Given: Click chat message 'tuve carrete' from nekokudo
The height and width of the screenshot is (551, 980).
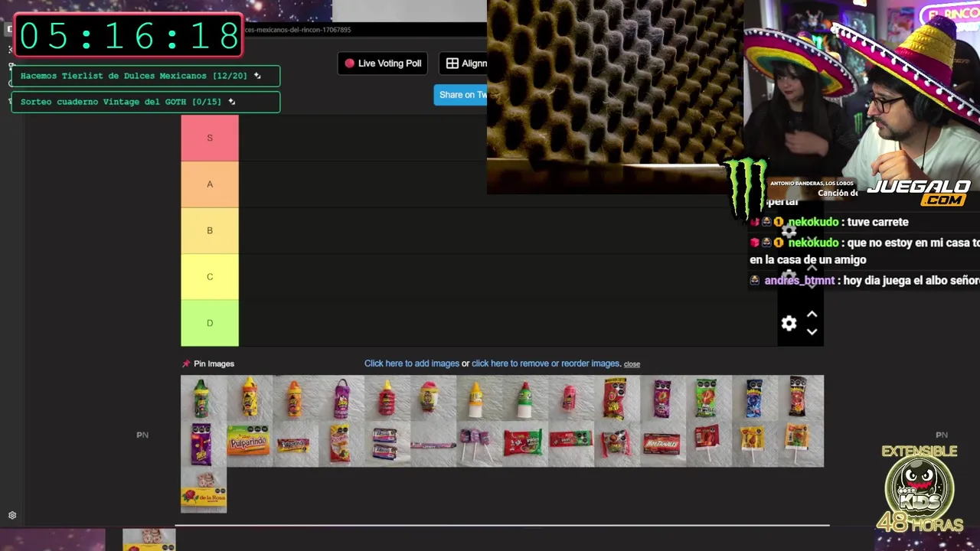Looking at the screenshot, I should pos(877,222).
